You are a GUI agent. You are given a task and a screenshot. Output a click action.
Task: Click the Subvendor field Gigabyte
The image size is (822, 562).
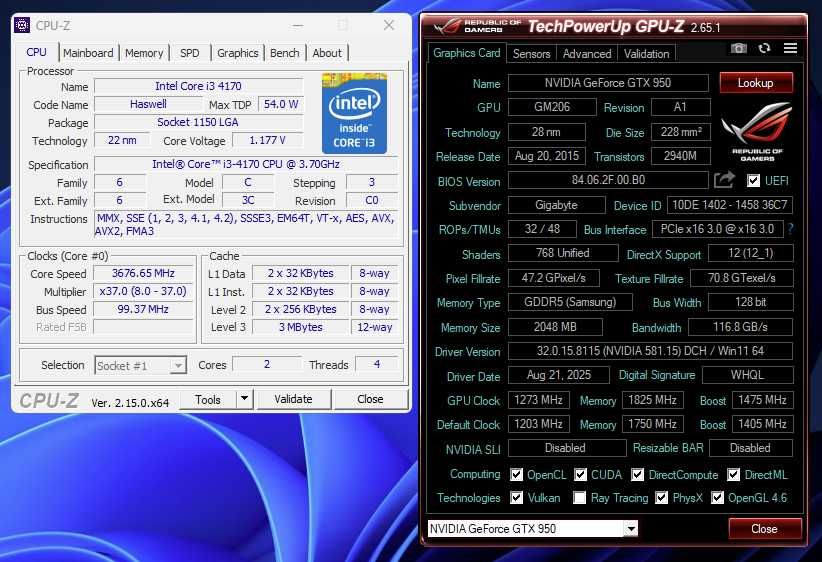pyautogui.click(x=556, y=205)
